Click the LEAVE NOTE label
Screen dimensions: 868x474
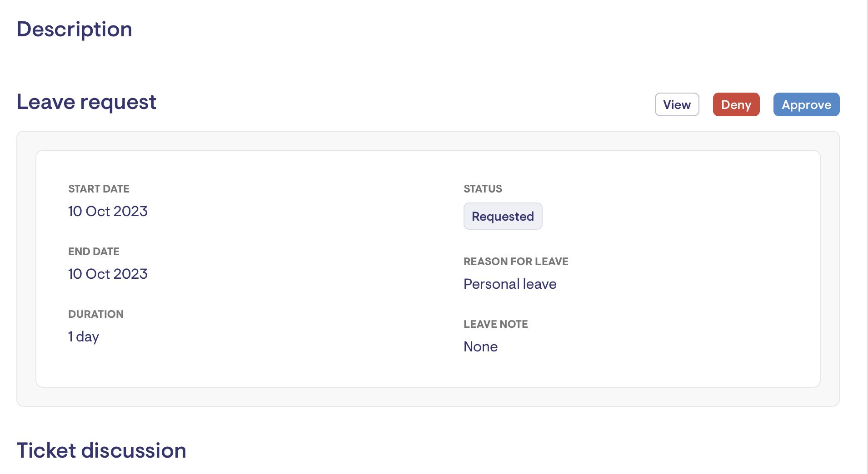495,324
